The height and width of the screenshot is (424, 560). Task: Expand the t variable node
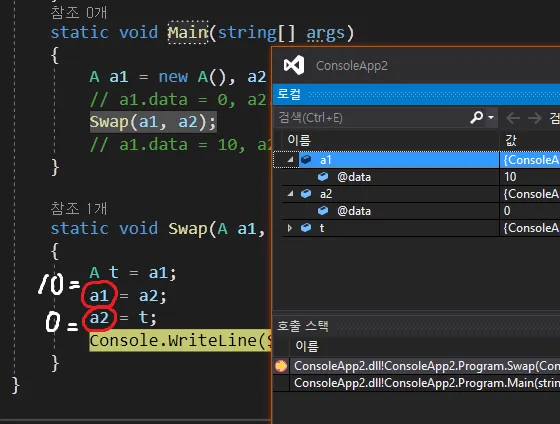(290, 228)
